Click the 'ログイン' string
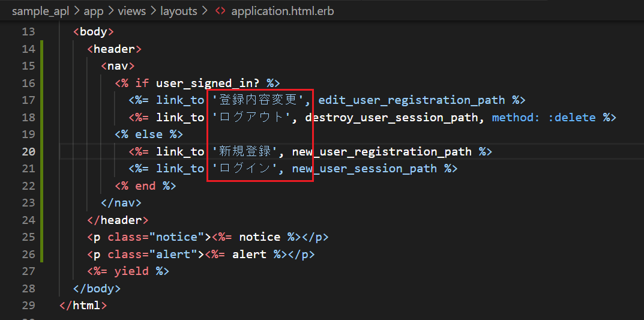Viewport: 644px width, 320px height. 247,169
